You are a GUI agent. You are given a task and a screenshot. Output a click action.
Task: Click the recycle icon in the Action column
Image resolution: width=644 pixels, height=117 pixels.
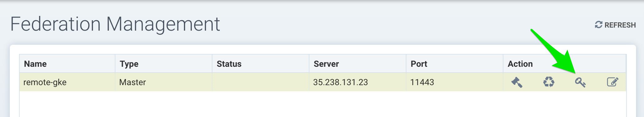[x=549, y=82]
